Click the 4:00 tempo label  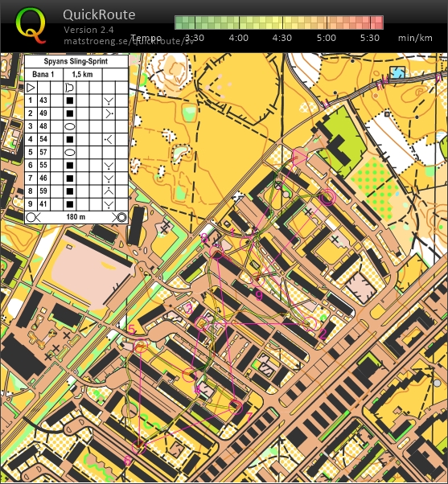point(238,38)
